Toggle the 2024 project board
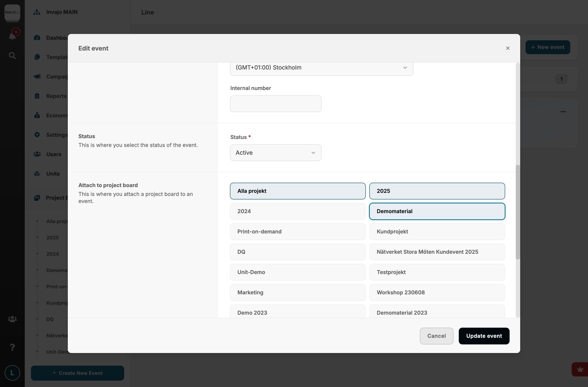Viewport: 588px width, 387px height. (x=298, y=211)
